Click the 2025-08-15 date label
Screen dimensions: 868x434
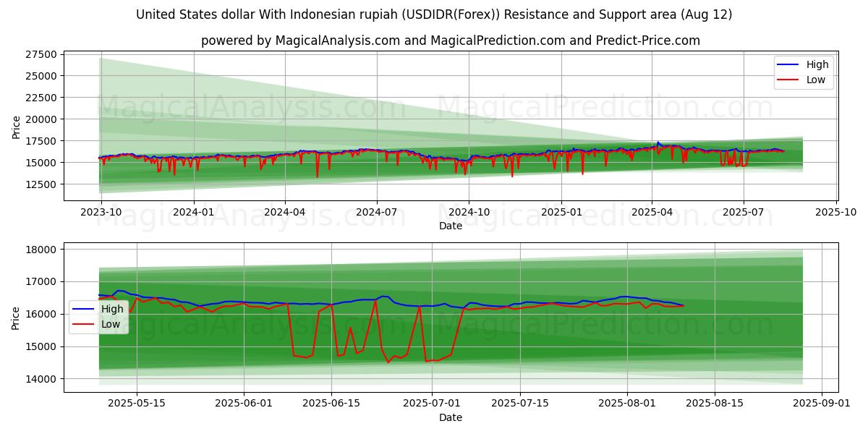click(x=715, y=404)
